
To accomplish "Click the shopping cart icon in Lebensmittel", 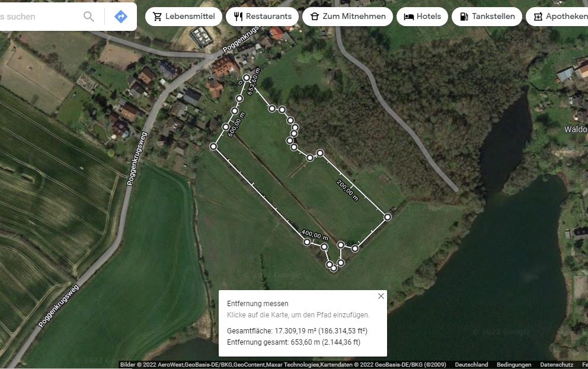I will (x=158, y=17).
